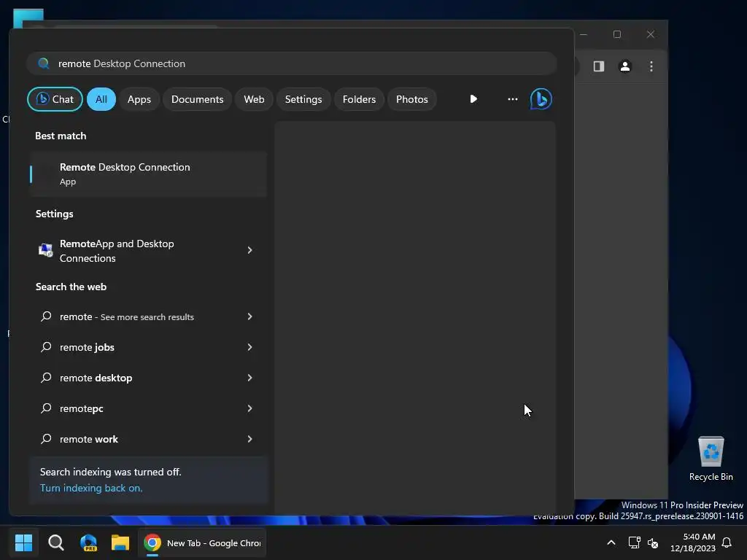The image size is (747, 560).
Task: Open the Windows Start button
Action: [x=23, y=542]
